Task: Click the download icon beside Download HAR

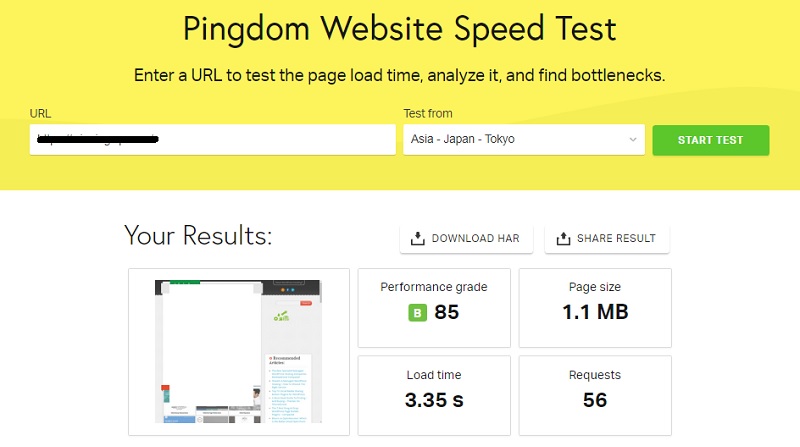Action: point(417,238)
